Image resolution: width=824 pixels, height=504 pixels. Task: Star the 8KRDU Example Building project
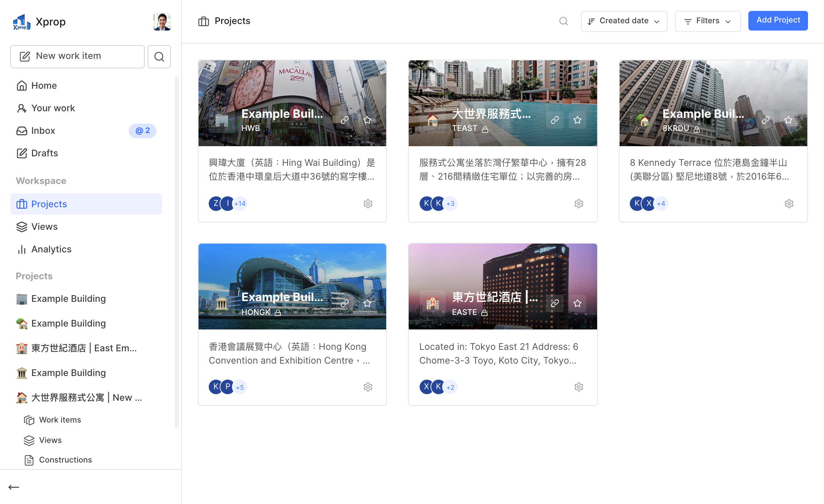click(x=788, y=120)
